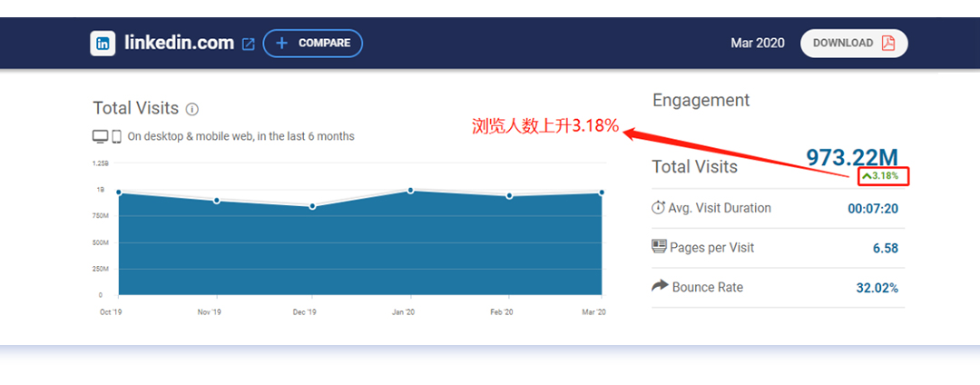Click the Dec '19 x-axis label
Screen dimensions: 980x385
[303, 311]
